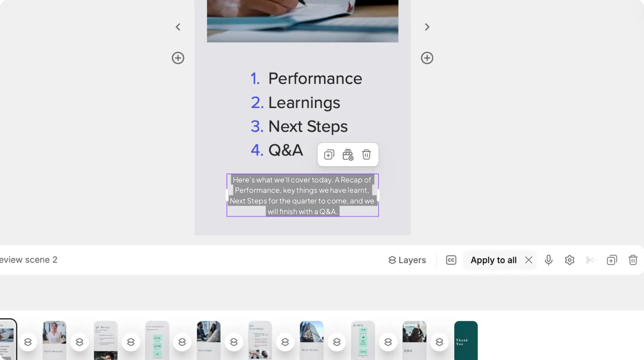This screenshot has width=644, height=360.
Task: Duplicate scene from the bottom toolbar
Action: 612,260
